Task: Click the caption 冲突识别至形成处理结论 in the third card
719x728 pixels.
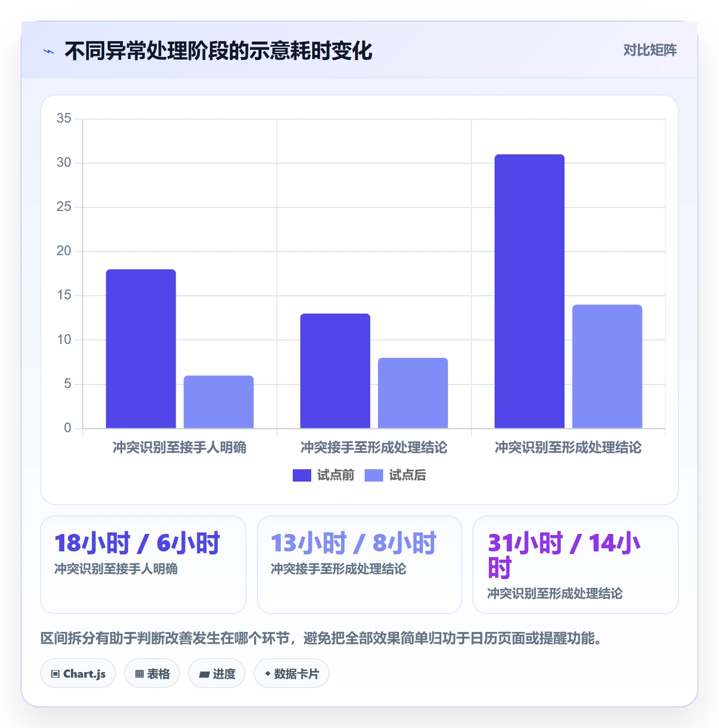Action: click(555, 593)
